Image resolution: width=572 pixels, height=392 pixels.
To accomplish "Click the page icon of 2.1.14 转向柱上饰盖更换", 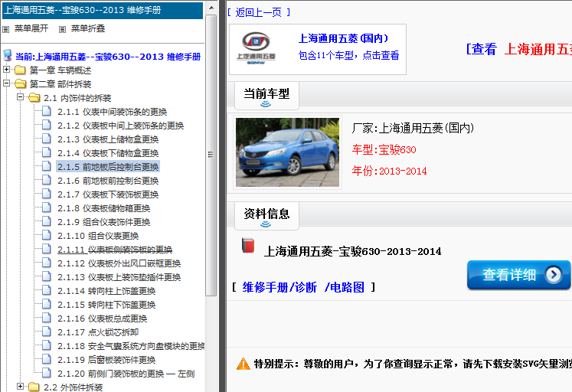I will [x=47, y=290].
